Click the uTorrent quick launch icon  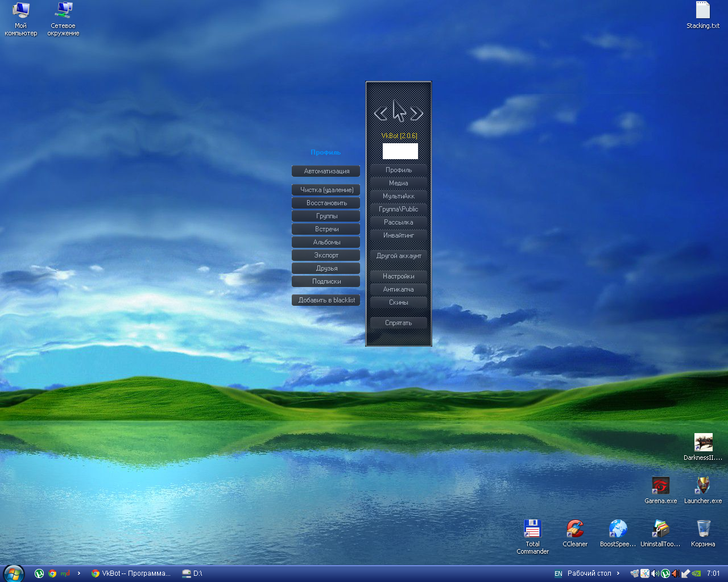(39, 573)
